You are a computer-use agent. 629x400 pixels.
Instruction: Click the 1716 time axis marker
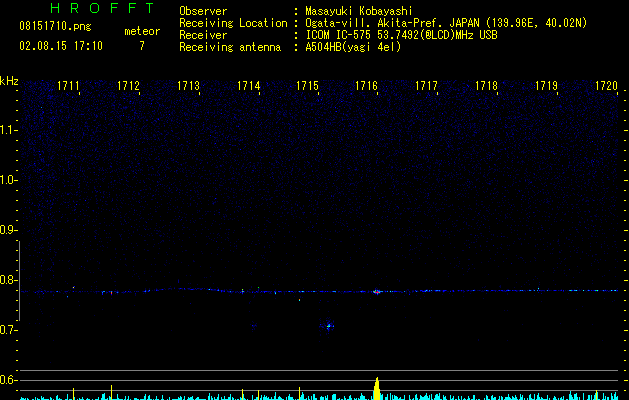tap(367, 86)
